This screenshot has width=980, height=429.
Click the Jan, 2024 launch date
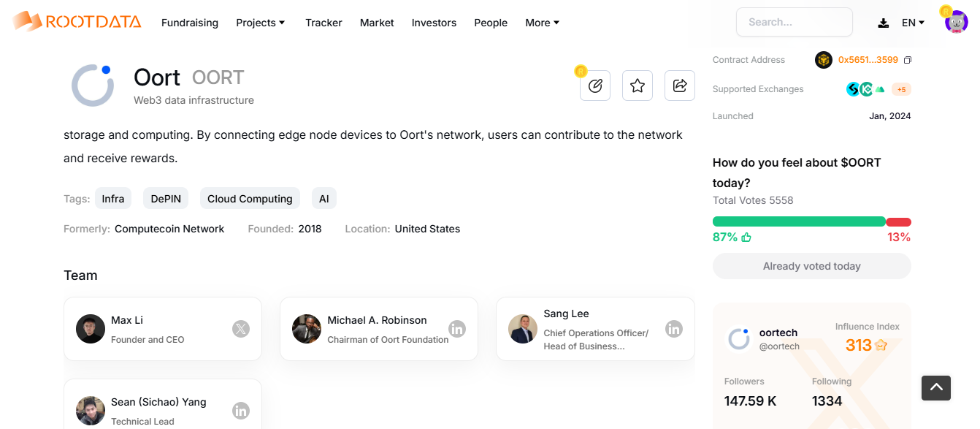[890, 116]
